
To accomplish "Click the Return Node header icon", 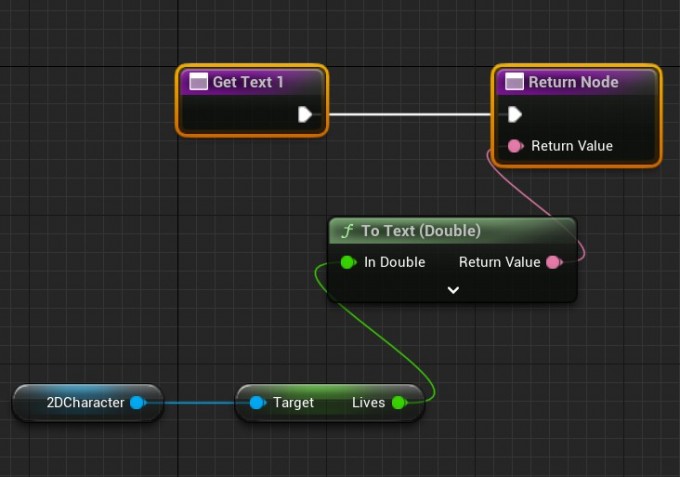I will click(x=514, y=82).
